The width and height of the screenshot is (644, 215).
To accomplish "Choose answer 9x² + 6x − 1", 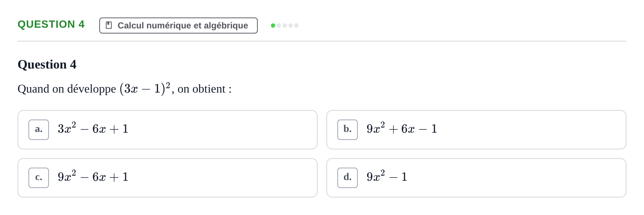I will (x=476, y=130).
